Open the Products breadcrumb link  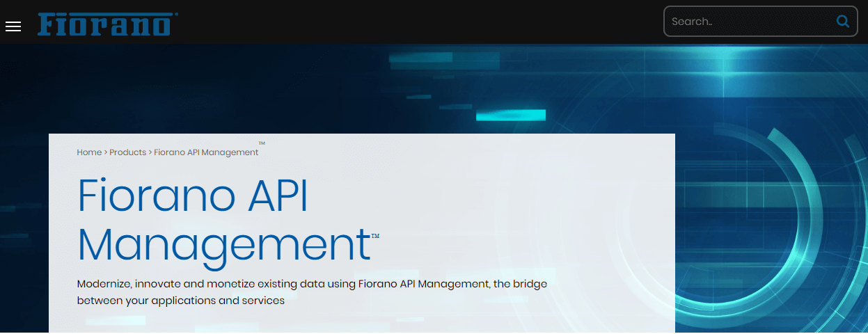coord(128,152)
